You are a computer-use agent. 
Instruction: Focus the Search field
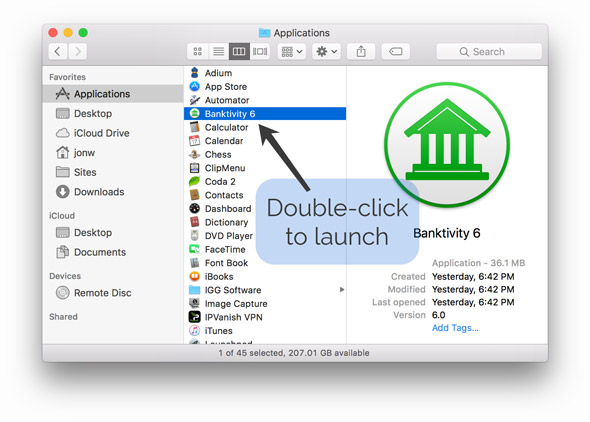pos(489,52)
